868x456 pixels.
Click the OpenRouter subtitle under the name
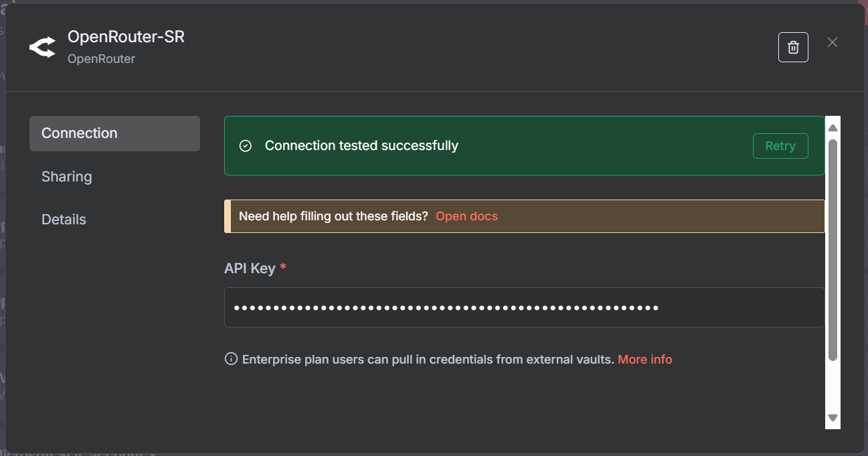(x=101, y=59)
